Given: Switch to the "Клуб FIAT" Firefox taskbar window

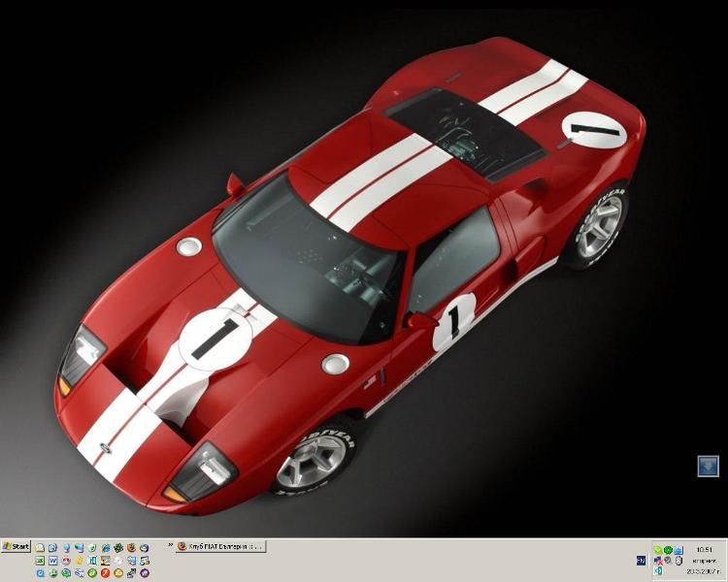Looking at the screenshot, I should tap(219, 547).
